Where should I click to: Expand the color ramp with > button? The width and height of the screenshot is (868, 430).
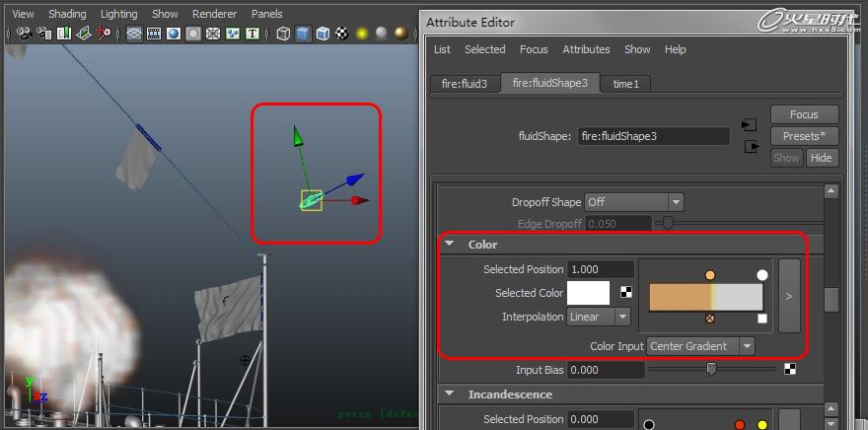click(x=789, y=296)
